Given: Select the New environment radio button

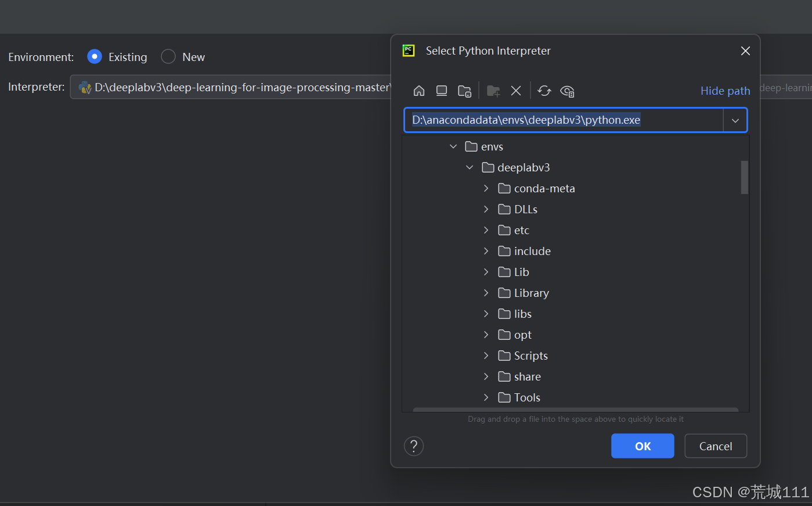Looking at the screenshot, I should (x=168, y=56).
